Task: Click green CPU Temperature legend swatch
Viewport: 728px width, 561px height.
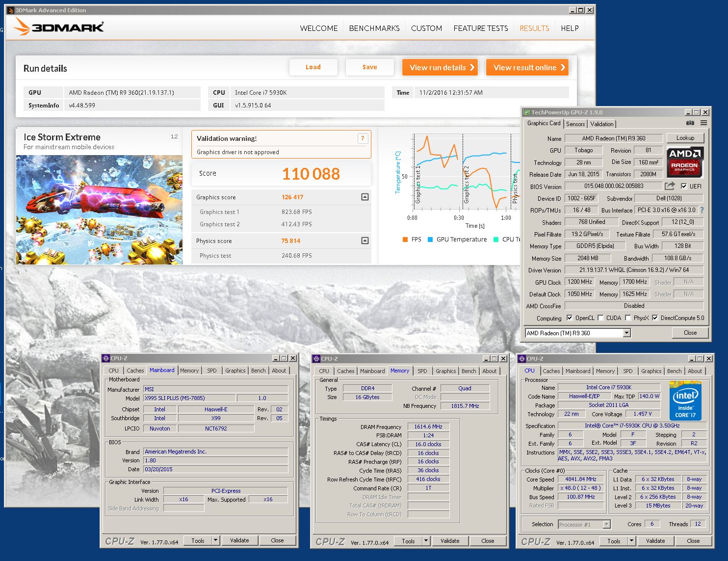Action: pos(496,240)
